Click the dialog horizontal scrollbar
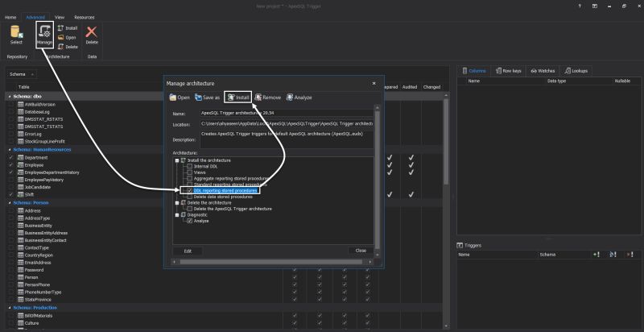Image resolution: width=644 pixels, height=332 pixels. (x=271, y=262)
